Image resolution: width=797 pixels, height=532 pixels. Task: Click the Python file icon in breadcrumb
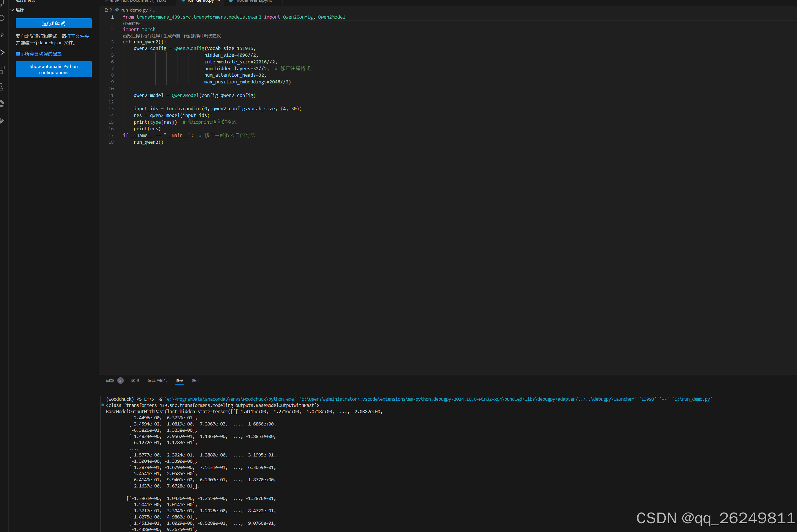click(x=117, y=10)
